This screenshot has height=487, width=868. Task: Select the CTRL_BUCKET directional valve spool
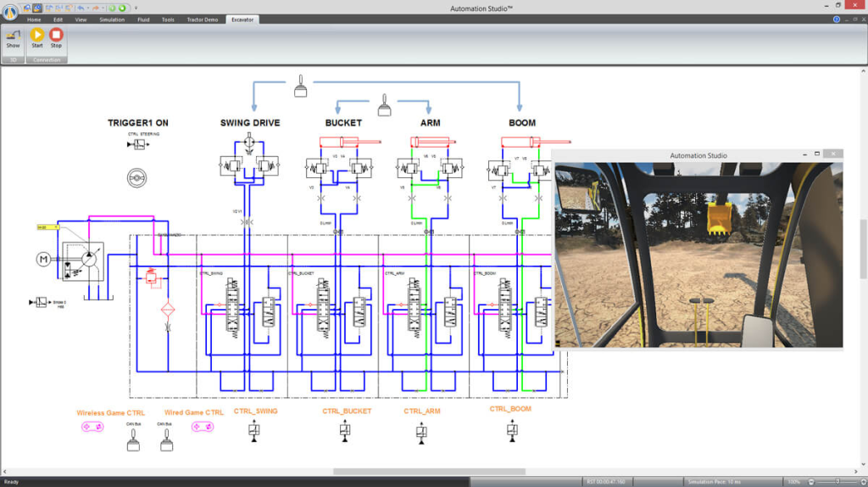coord(323,306)
